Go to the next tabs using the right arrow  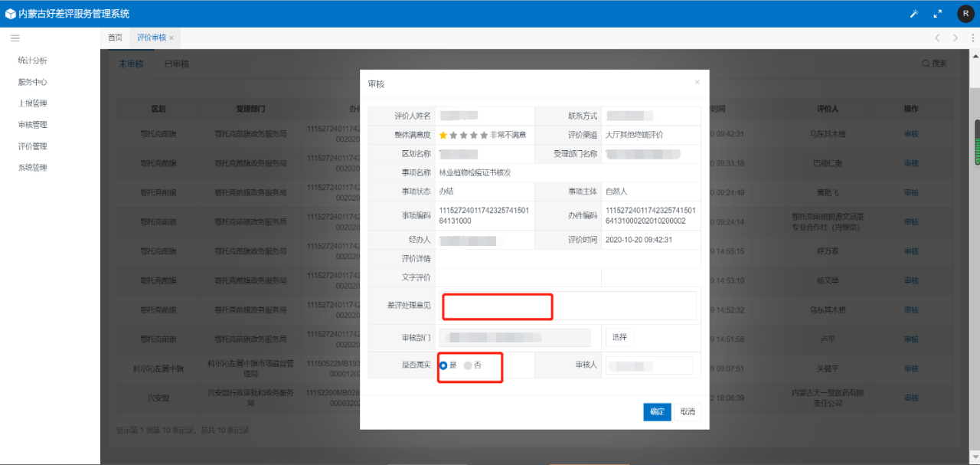pyautogui.click(x=955, y=38)
